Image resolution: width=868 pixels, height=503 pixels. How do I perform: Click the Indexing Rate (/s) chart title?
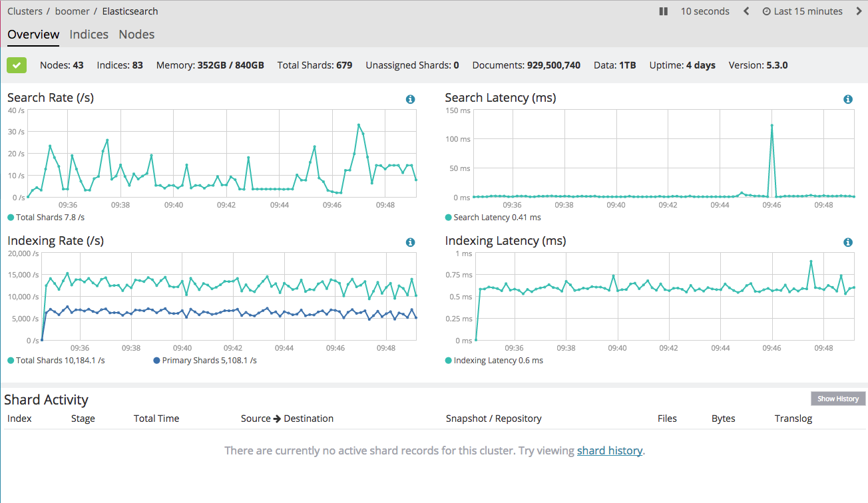pyautogui.click(x=56, y=241)
